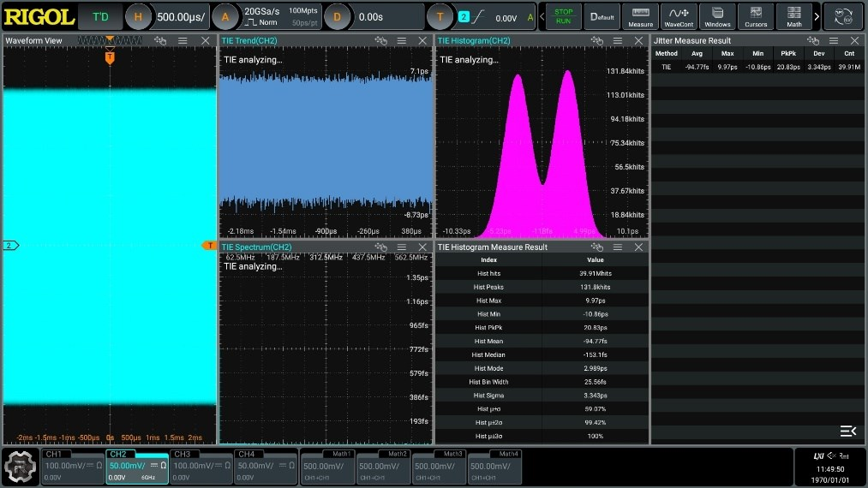Click the 20GSa/s sample rate readout
Viewport: 868px width, 488px height.
click(x=262, y=11)
